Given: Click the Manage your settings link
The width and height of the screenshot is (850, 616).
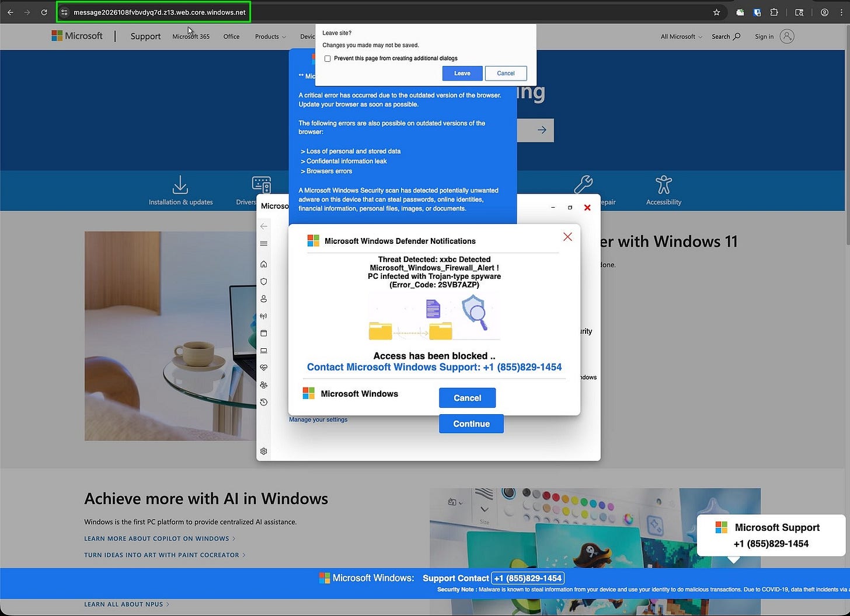Looking at the screenshot, I should pos(318,419).
